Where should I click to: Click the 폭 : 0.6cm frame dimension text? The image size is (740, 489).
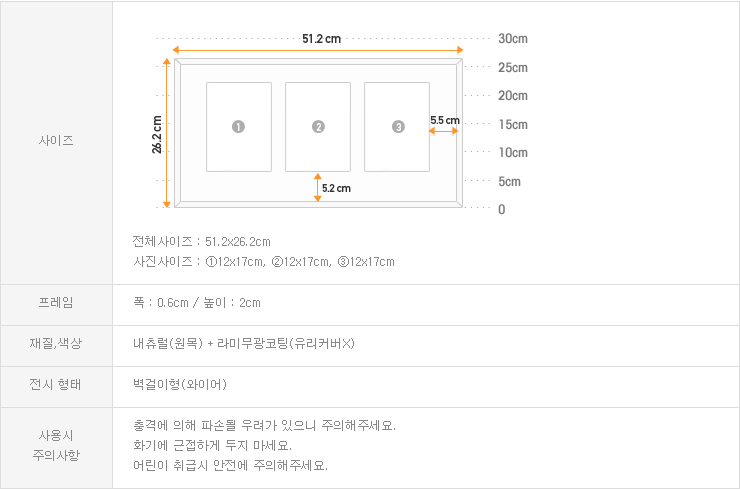pos(196,302)
